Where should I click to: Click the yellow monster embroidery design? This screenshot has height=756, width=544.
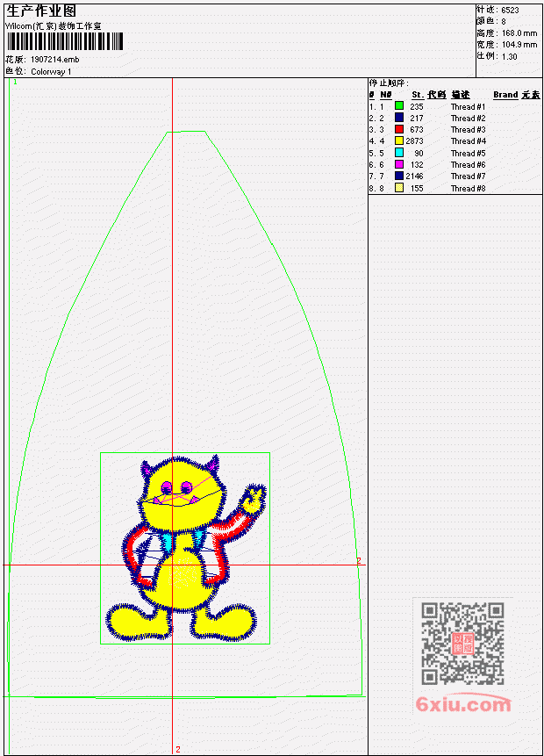point(185,548)
